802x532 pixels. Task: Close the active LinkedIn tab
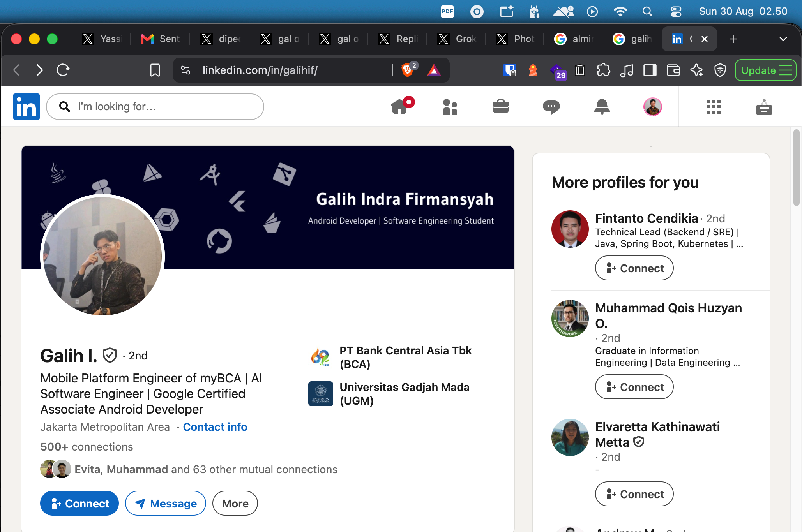705,39
